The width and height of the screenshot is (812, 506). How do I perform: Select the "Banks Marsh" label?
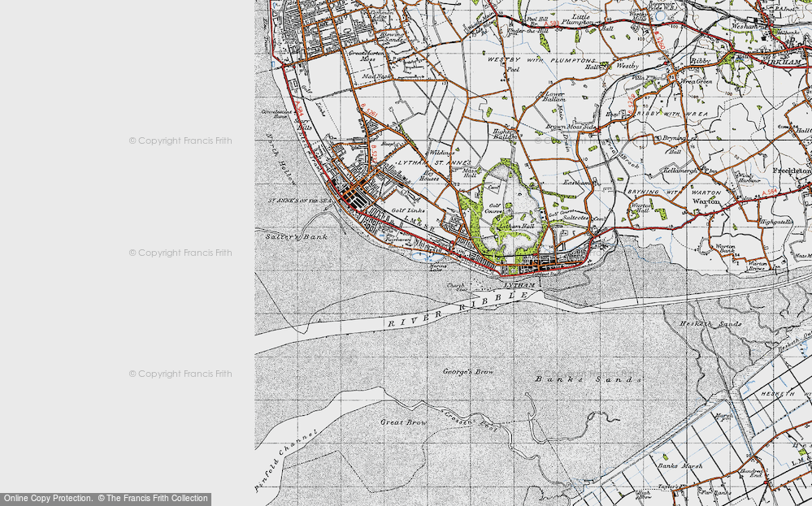pos(680,465)
